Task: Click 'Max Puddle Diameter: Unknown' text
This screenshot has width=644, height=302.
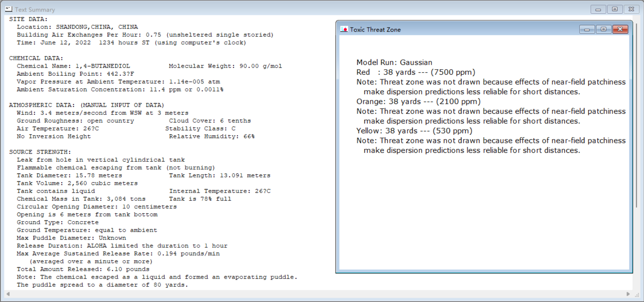Action: (71, 238)
